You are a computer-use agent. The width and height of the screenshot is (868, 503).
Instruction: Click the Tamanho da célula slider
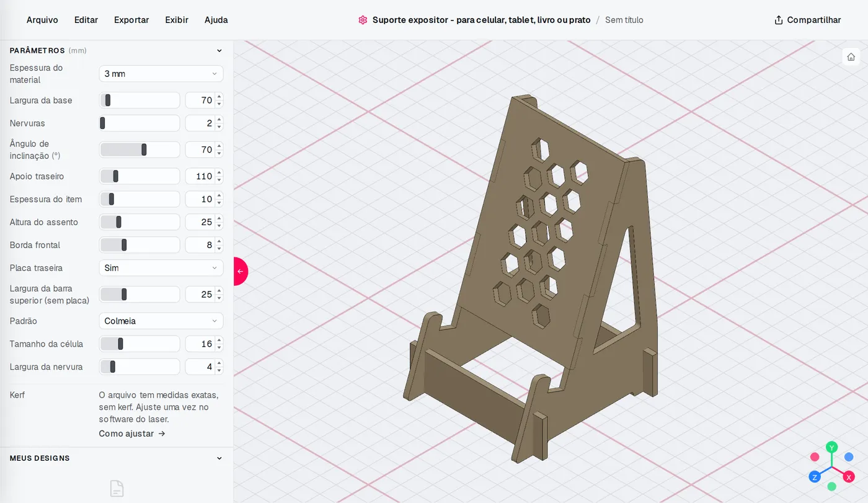pos(139,344)
